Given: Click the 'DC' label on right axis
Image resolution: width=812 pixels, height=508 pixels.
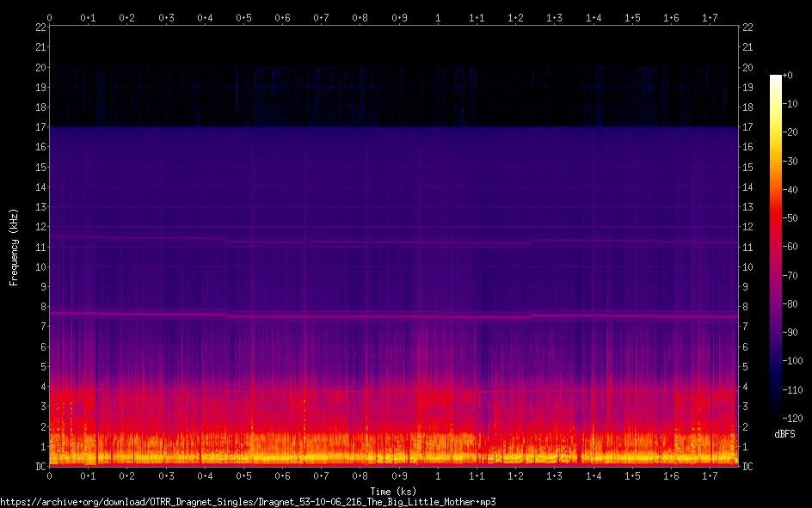Looking at the screenshot, I should 747,467.
